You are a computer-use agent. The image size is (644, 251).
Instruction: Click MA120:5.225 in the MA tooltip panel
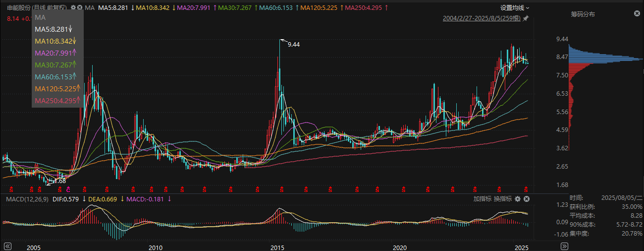[x=57, y=89]
